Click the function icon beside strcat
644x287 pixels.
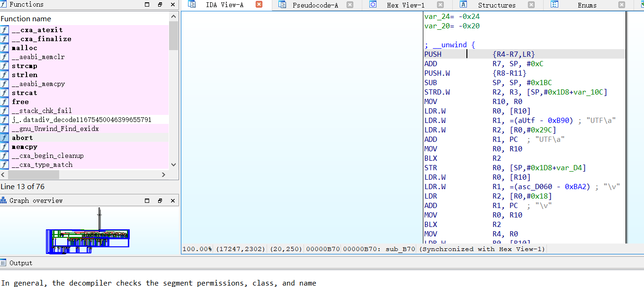tap(5, 93)
